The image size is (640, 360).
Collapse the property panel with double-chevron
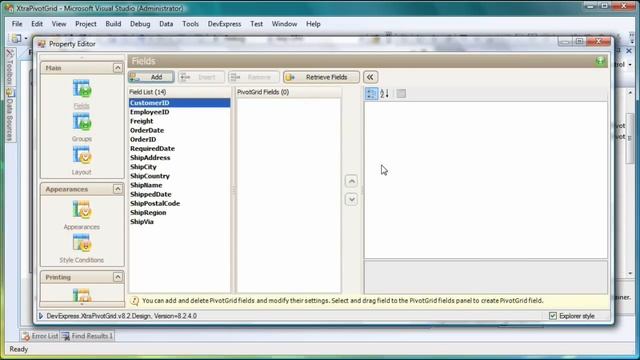(x=370, y=77)
